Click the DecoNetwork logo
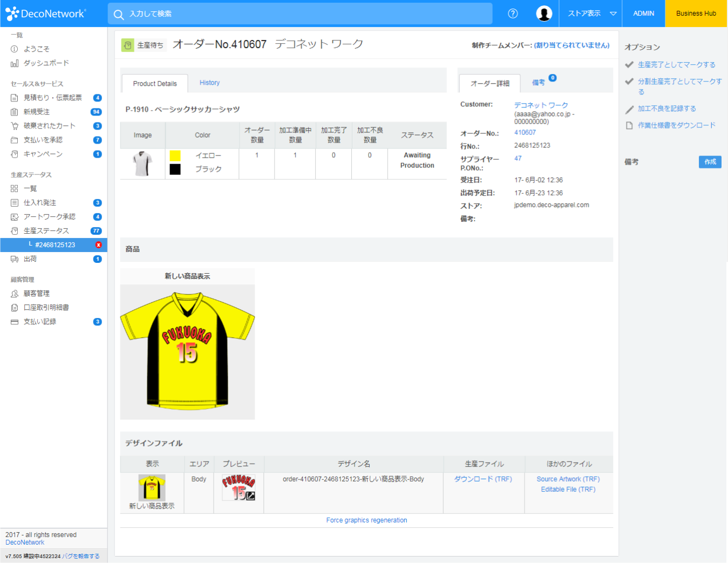 point(45,13)
